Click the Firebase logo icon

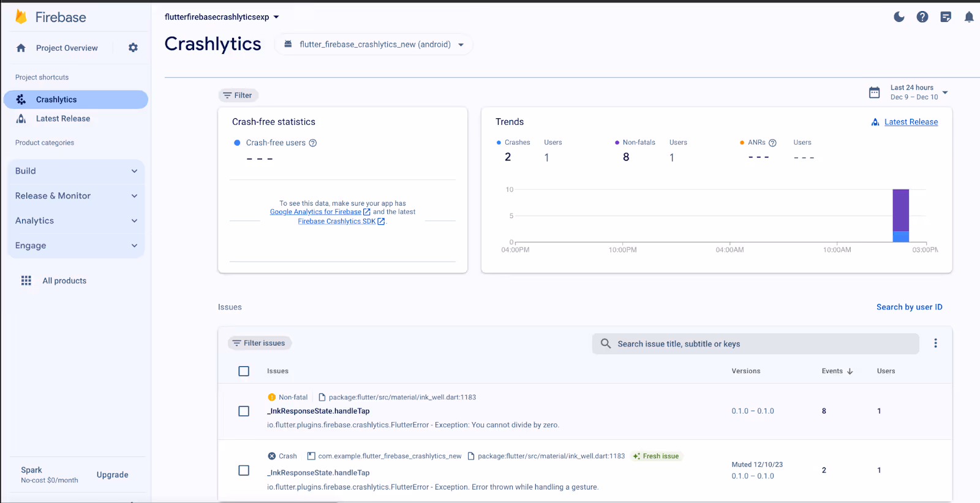tap(21, 17)
